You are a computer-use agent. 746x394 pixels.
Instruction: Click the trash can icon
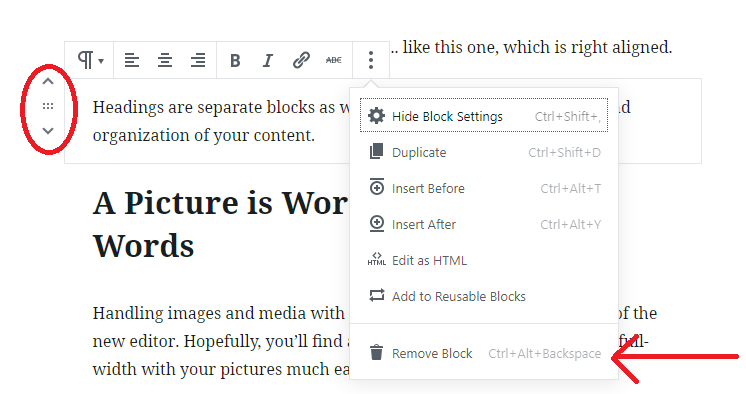376,353
